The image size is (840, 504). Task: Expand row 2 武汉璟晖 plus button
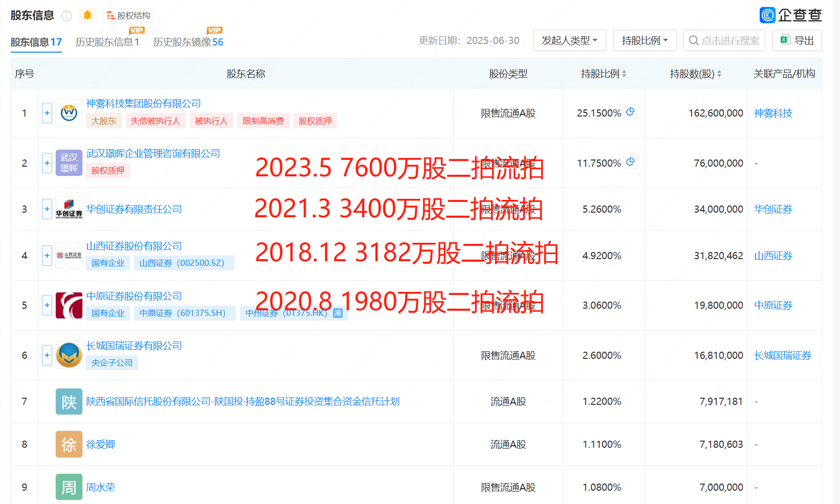pyautogui.click(x=47, y=163)
